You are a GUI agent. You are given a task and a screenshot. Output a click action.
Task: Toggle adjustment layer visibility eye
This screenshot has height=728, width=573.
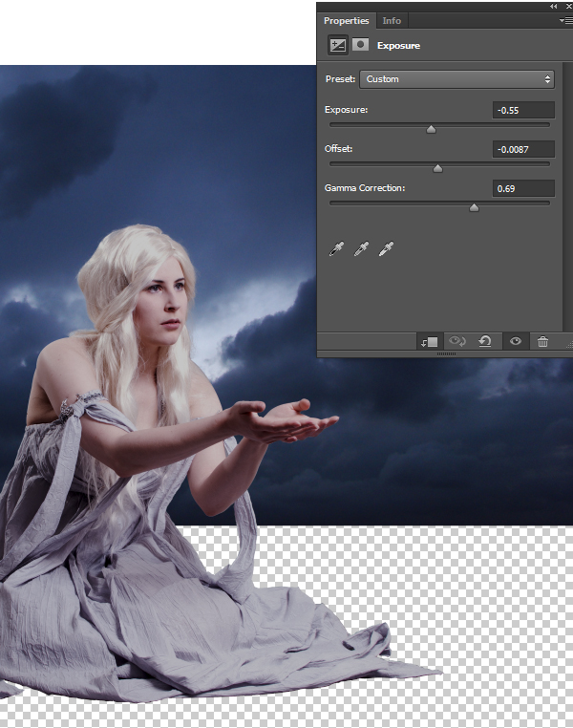pyautogui.click(x=515, y=341)
